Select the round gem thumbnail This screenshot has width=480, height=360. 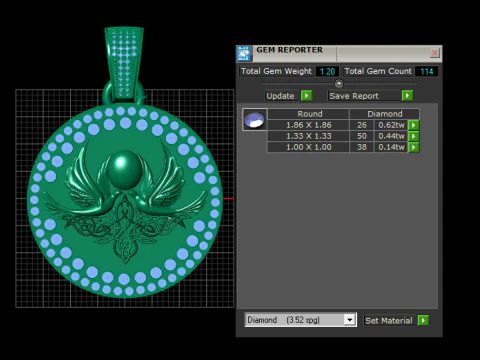(x=255, y=119)
